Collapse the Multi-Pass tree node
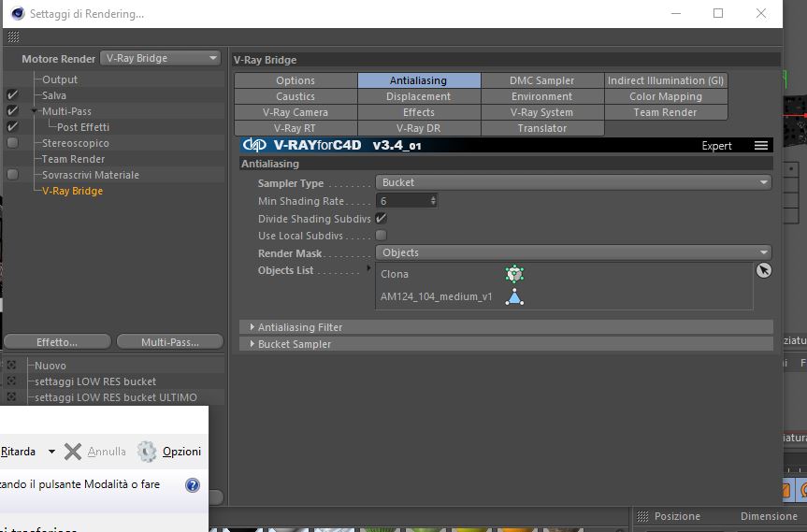Image resolution: width=807 pixels, height=532 pixels. tap(35, 111)
